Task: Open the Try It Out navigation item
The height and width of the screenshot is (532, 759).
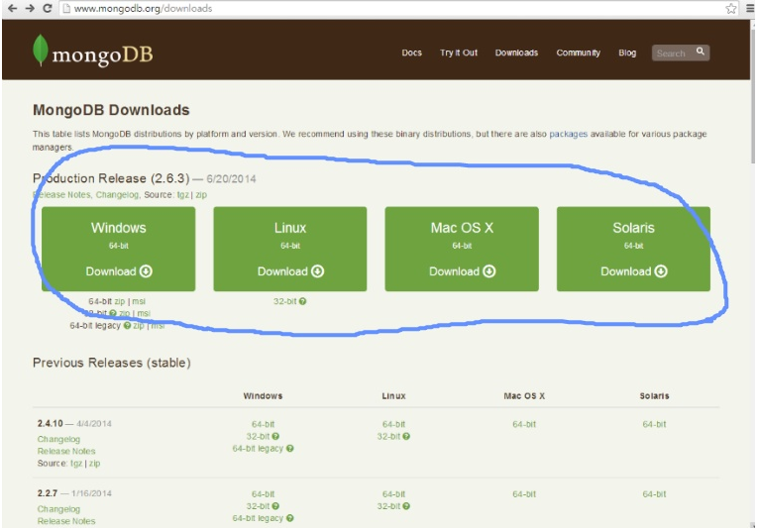Action: [459, 53]
